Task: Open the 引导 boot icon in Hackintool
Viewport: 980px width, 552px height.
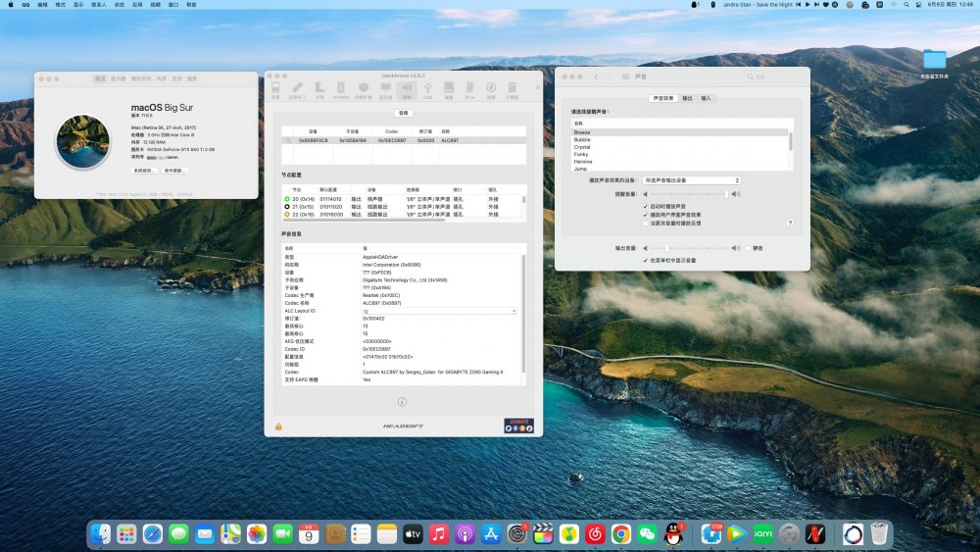Action: point(319,90)
